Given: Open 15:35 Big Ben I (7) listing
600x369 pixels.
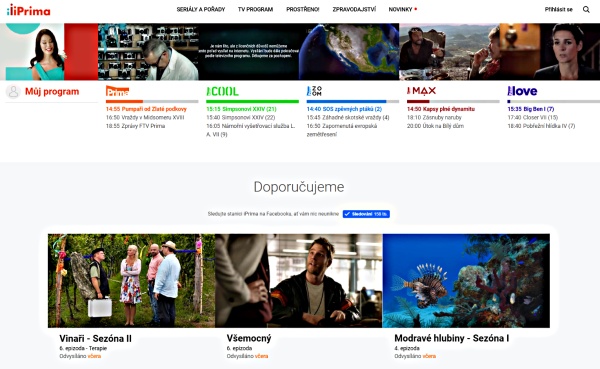Looking at the screenshot, I should (531, 109).
